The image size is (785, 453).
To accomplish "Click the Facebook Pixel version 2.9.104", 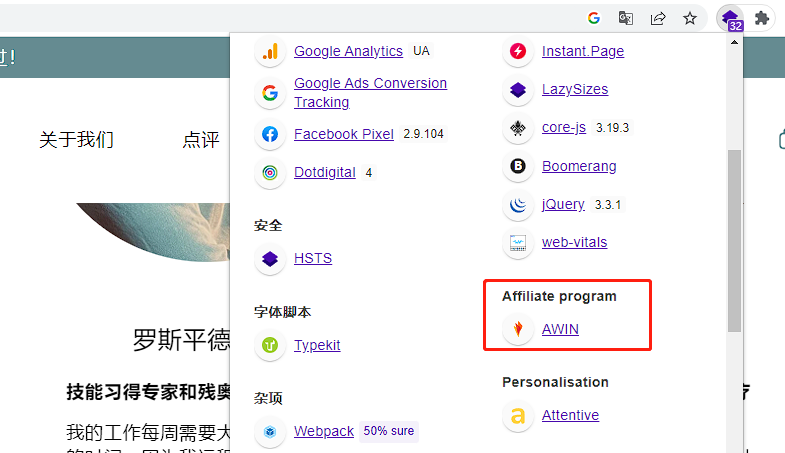I will (x=424, y=134).
